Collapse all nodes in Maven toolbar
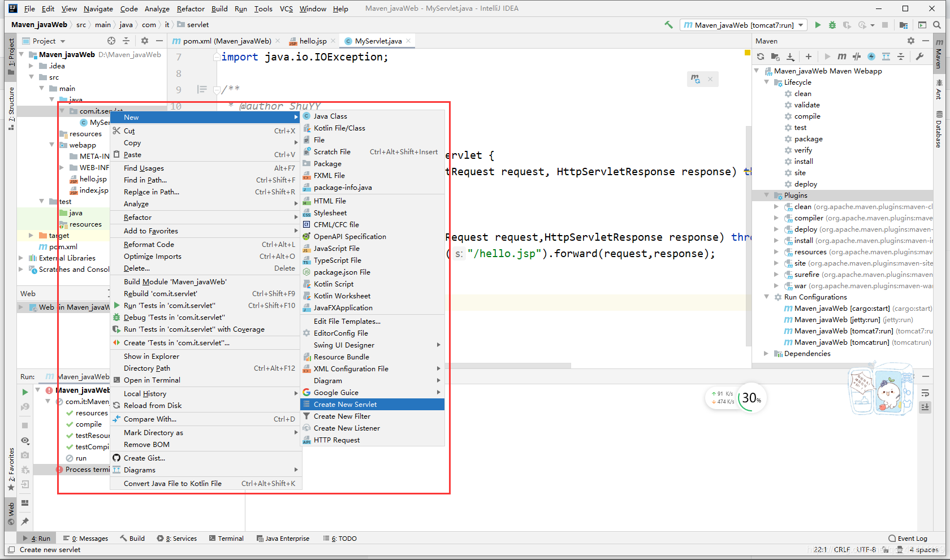The width and height of the screenshot is (950, 560). coord(901,57)
